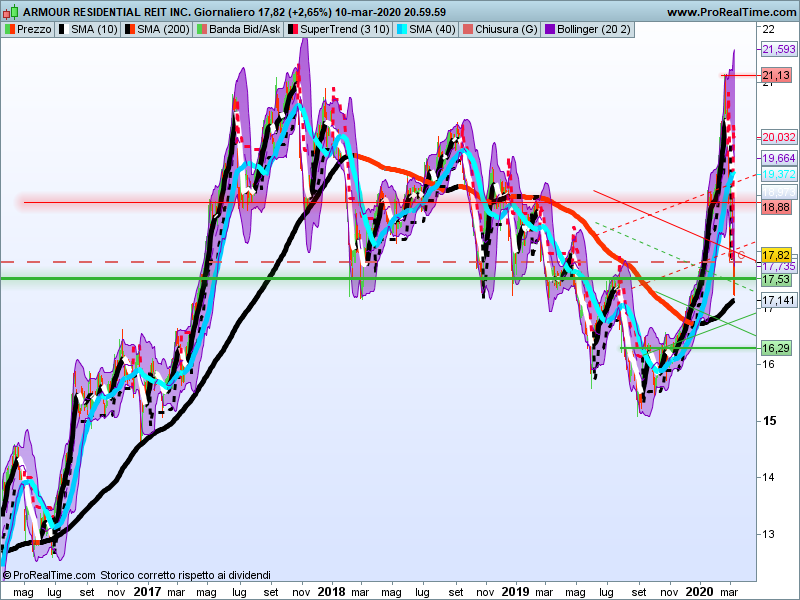
Task: Open the SuperTrend (3 10) indicator label
Action: point(339,30)
